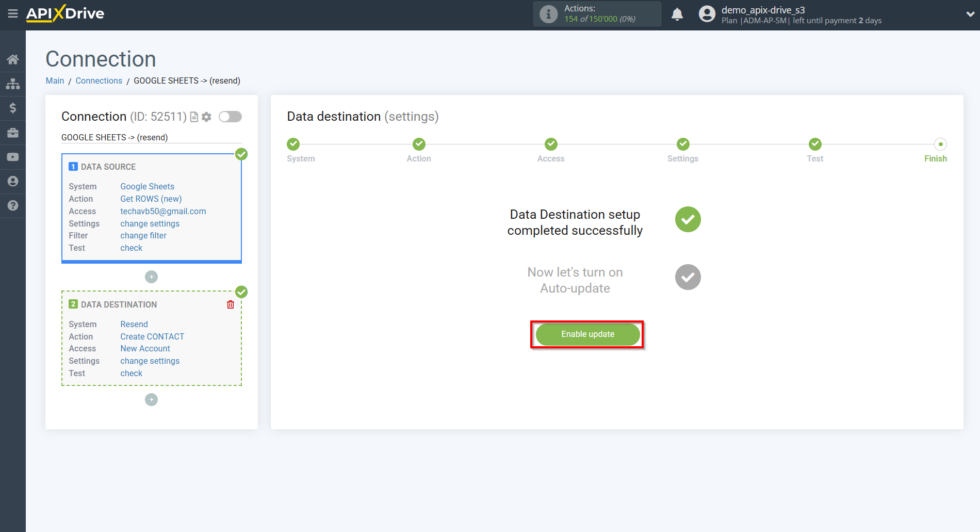The image size is (980, 532).
Task: Click the Enable update button
Action: [587, 334]
